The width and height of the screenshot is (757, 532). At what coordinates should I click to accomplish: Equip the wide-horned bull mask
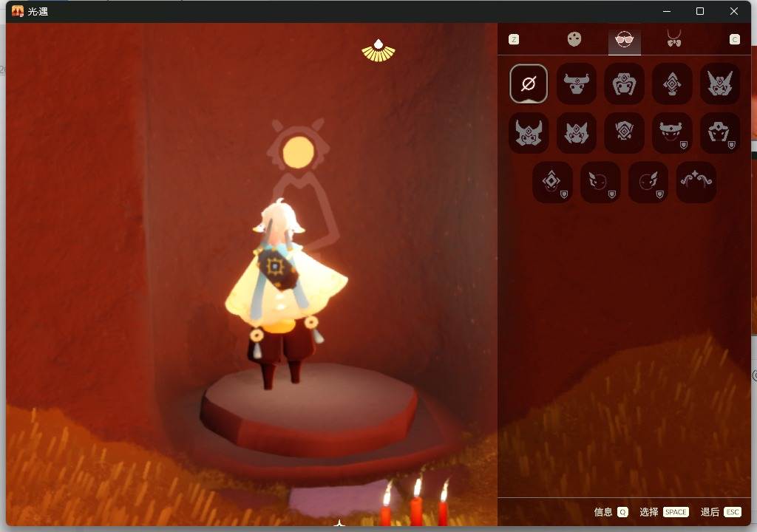click(577, 83)
